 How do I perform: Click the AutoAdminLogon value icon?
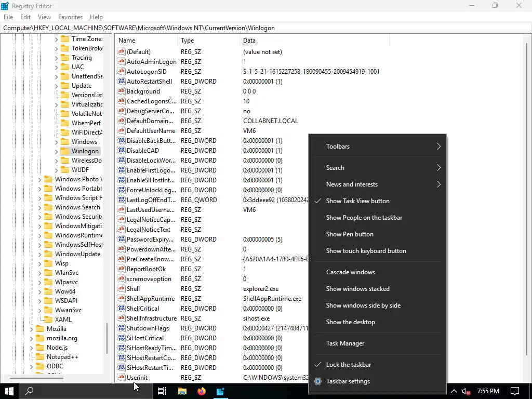pos(122,62)
